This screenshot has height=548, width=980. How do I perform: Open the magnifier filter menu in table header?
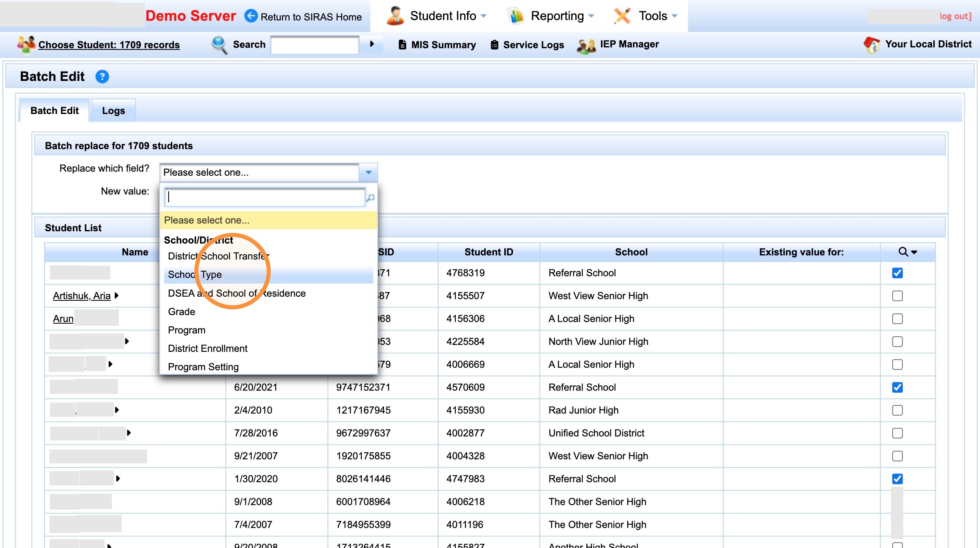[908, 252]
